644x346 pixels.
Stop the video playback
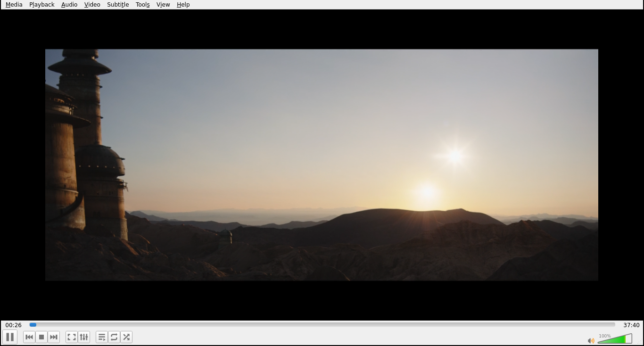coord(41,337)
